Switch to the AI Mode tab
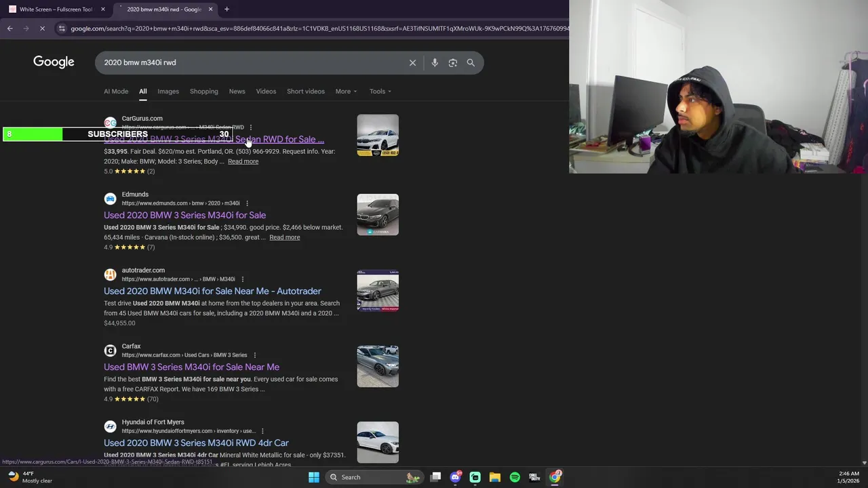Screen dimensions: 868x488 116,91
